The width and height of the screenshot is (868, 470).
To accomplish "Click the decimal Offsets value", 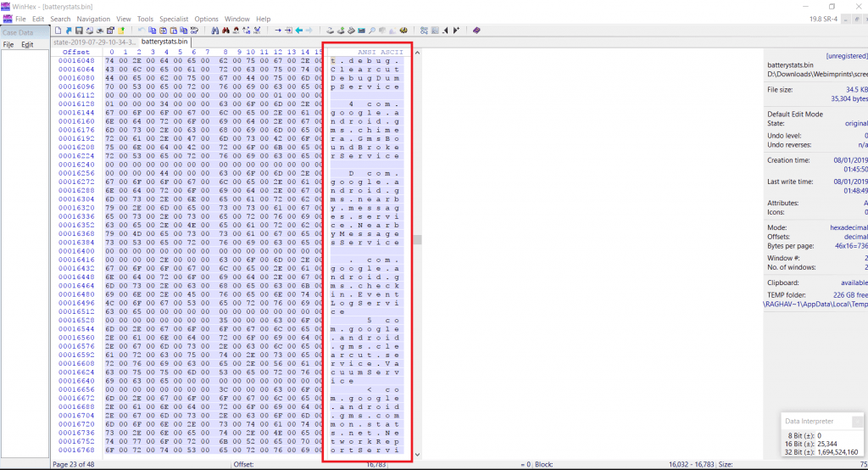I will [855, 237].
